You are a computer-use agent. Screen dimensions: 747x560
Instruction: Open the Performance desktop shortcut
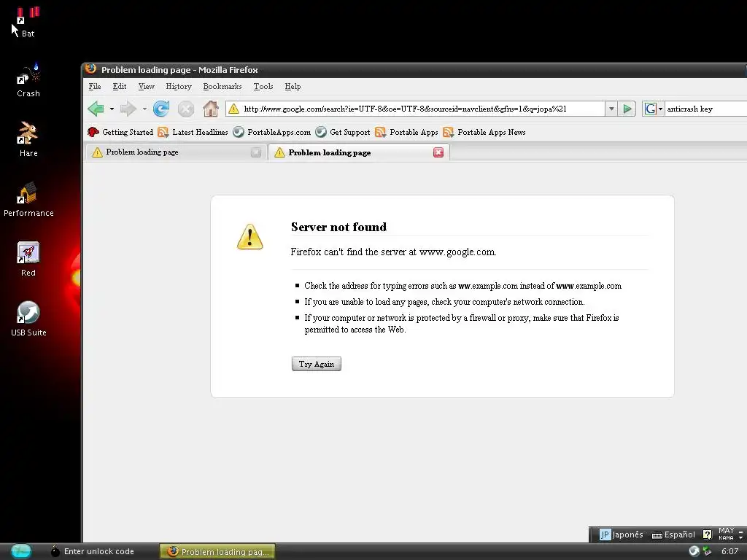pyautogui.click(x=28, y=200)
